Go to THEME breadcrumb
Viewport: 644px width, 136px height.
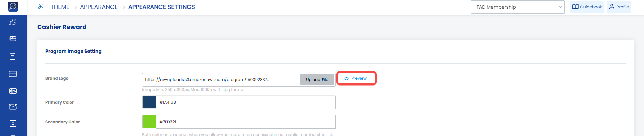pos(60,7)
